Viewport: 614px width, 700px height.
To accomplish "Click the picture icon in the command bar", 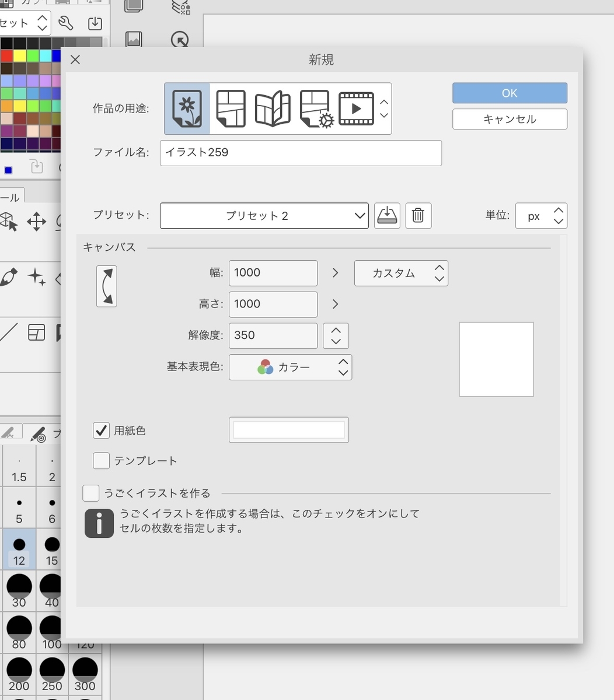I will tap(134, 40).
